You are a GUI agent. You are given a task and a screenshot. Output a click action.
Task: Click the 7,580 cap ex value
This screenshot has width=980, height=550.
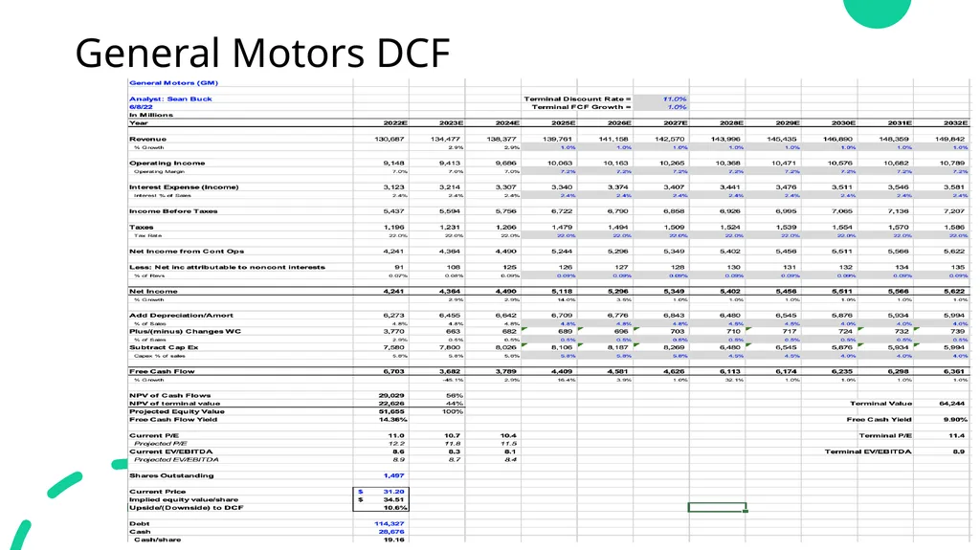coord(393,347)
